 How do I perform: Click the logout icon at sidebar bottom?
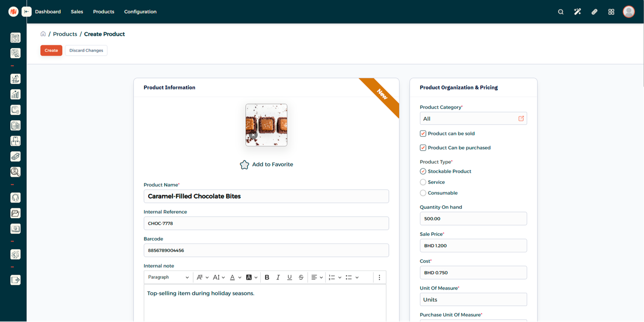[16, 280]
